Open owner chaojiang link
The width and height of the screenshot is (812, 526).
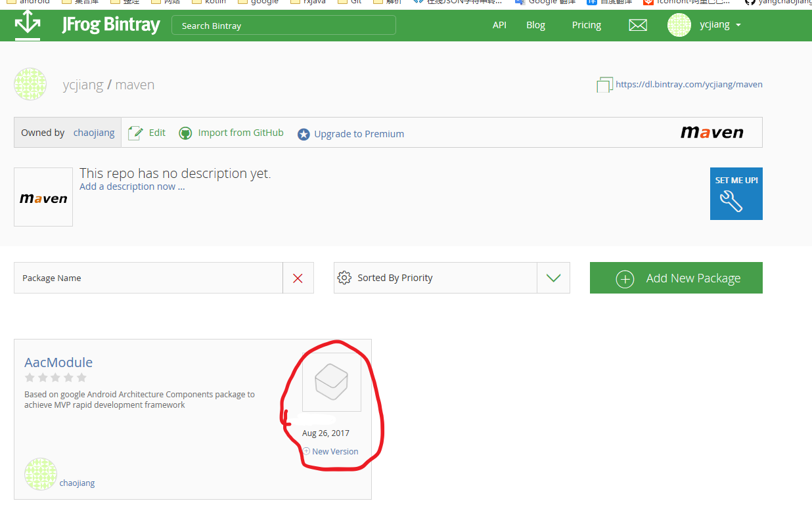pyautogui.click(x=94, y=133)
